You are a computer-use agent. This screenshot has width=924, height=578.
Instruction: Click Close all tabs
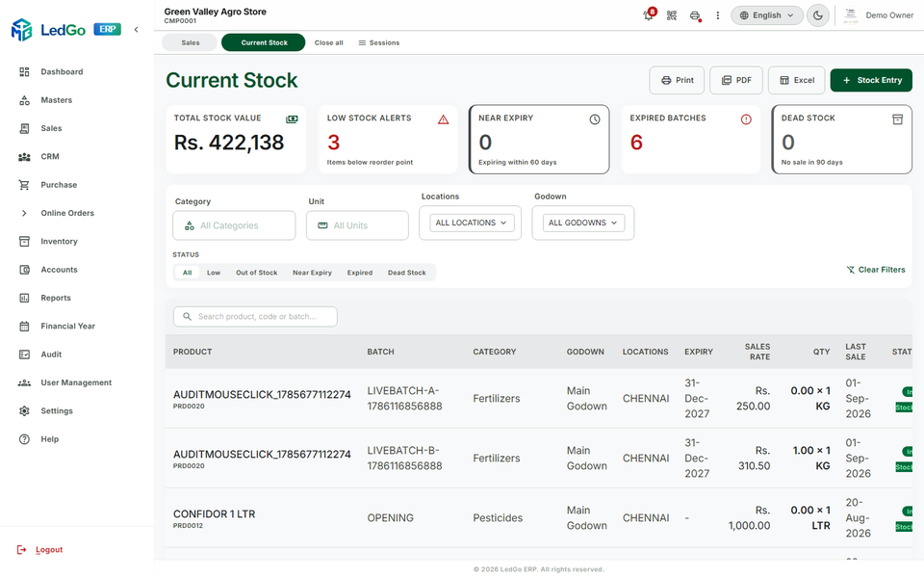tap(329, 42)
